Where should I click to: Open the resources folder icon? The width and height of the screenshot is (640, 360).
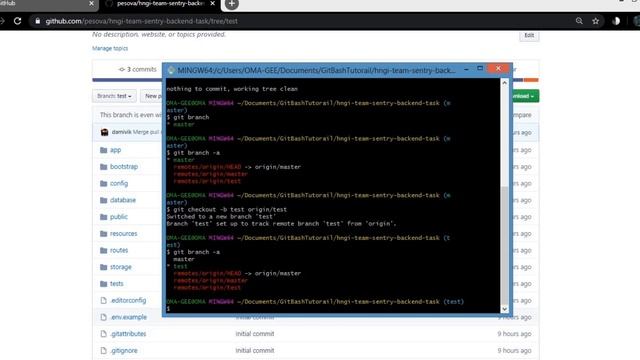104,234
